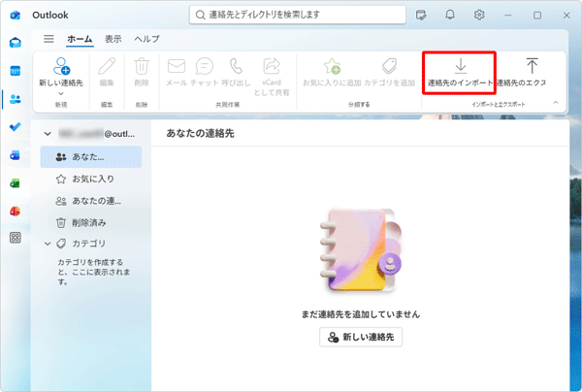Open the My Day notes icon
Image resolution: width=582 pixels, height=392 pixels.
[x=421, y=16]
